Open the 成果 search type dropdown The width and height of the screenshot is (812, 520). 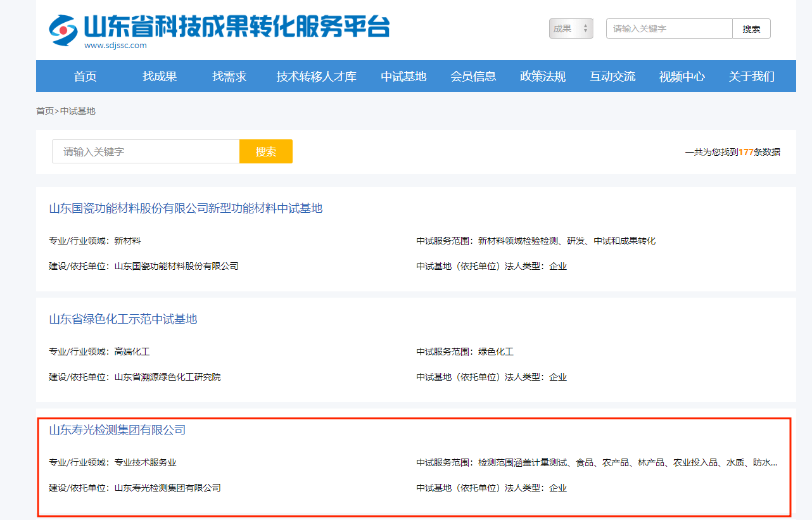571,29
